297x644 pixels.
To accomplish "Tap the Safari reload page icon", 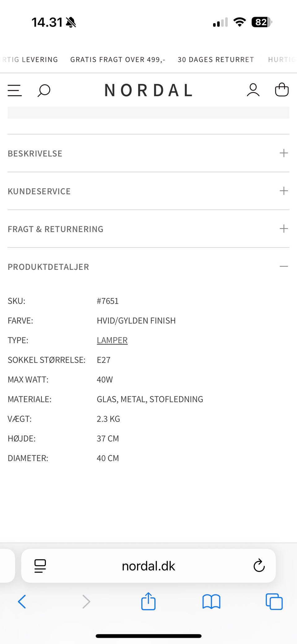I will pyautogui.click(x=259, y=566).
